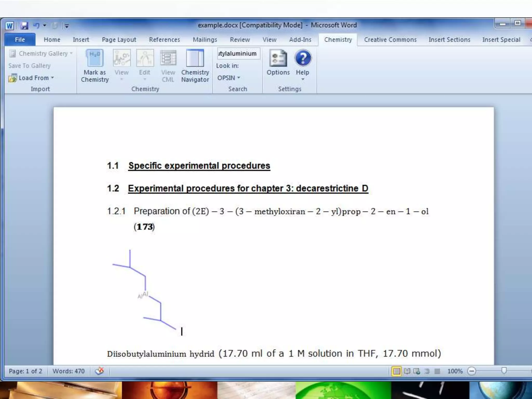
Task: Open Customize Quick Access Toolbar dropdown
Action: click(x=67, y=26)
